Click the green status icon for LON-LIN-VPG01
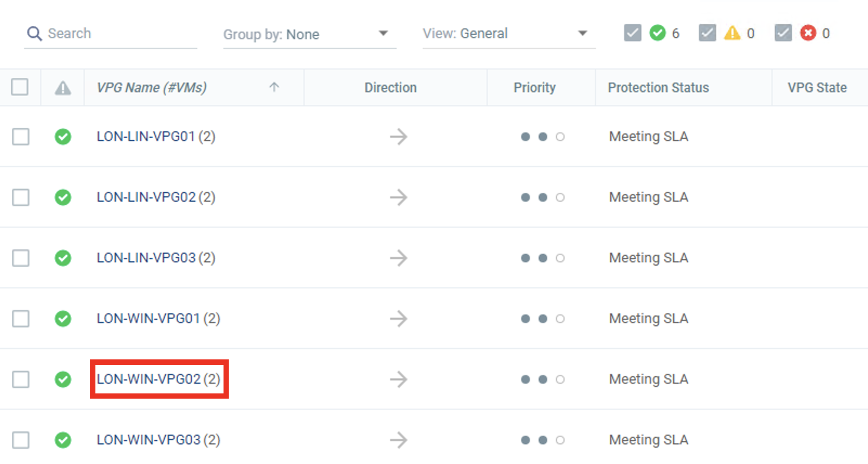The image size is (868, 464). pos(63,137)
